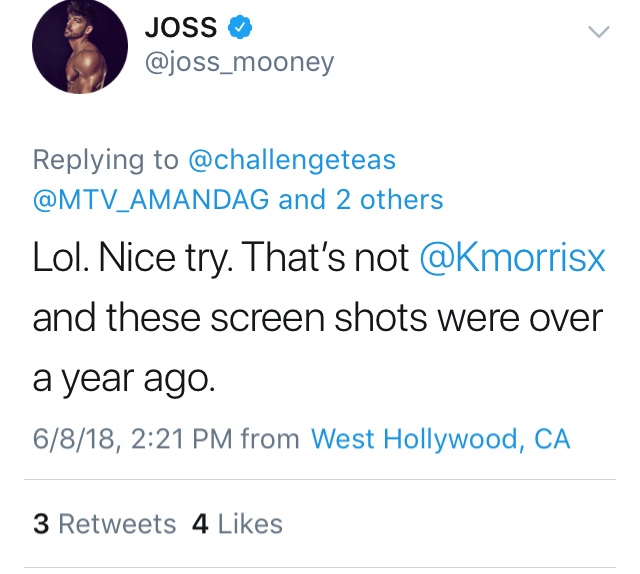Click the "Lol. Nice try." tweet text

[133, 258]
